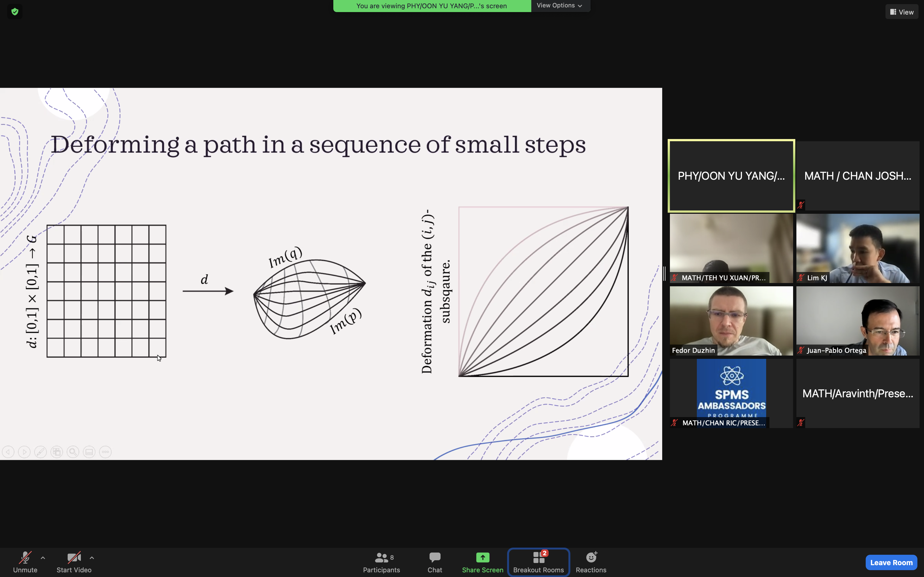This screenshot has height=577, width=924.
Task: Unmute the microphone
Action: [25, 562]
